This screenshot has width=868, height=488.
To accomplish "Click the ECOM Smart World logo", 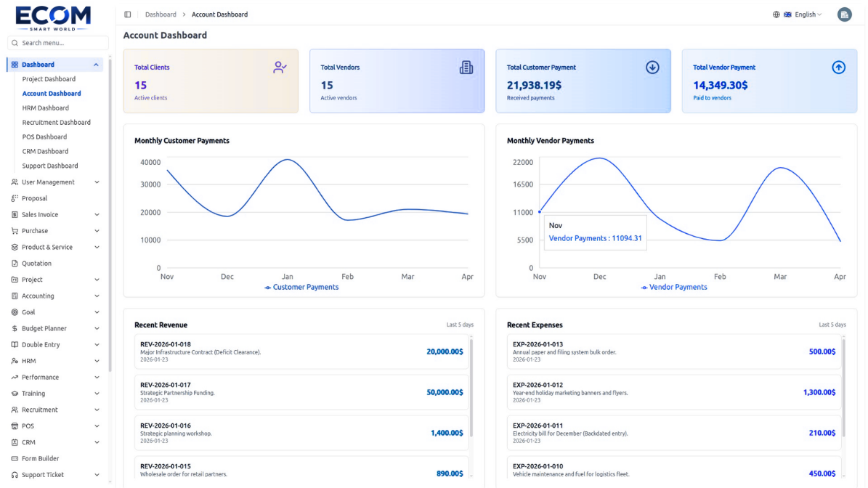I will (x=53, y=17).
